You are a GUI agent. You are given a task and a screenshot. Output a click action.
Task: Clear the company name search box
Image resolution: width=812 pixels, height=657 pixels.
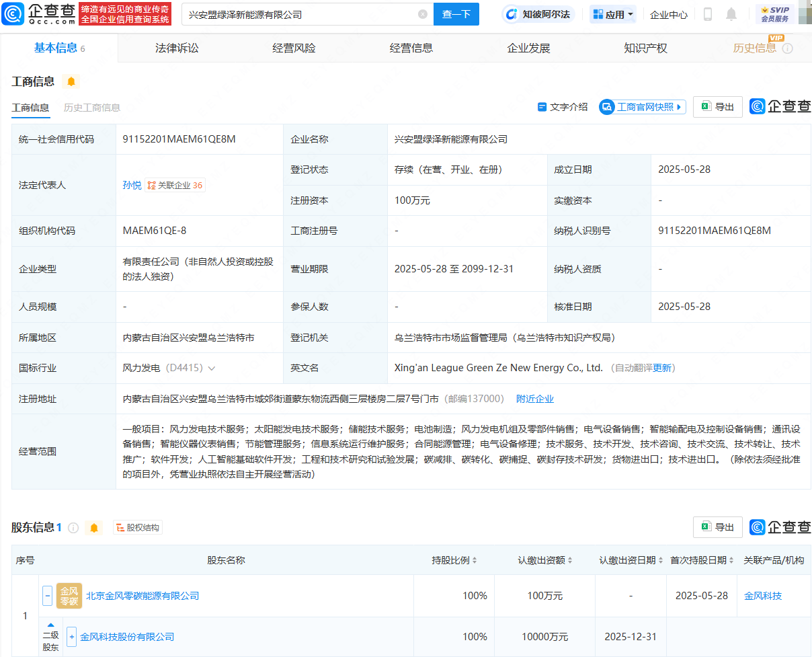point(423,14)
